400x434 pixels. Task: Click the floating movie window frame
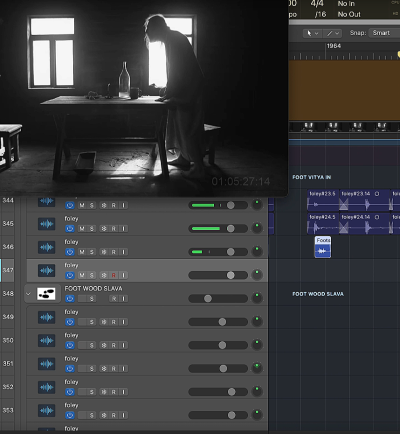(144, 97)
